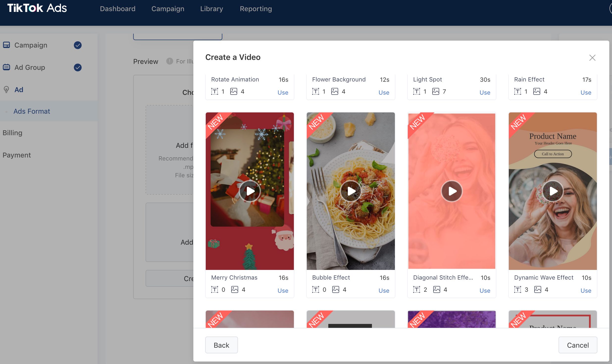Open the Campaign tab in top navigation
The width and height of the screenshot is (612, 364).
(x=168, y=9)
